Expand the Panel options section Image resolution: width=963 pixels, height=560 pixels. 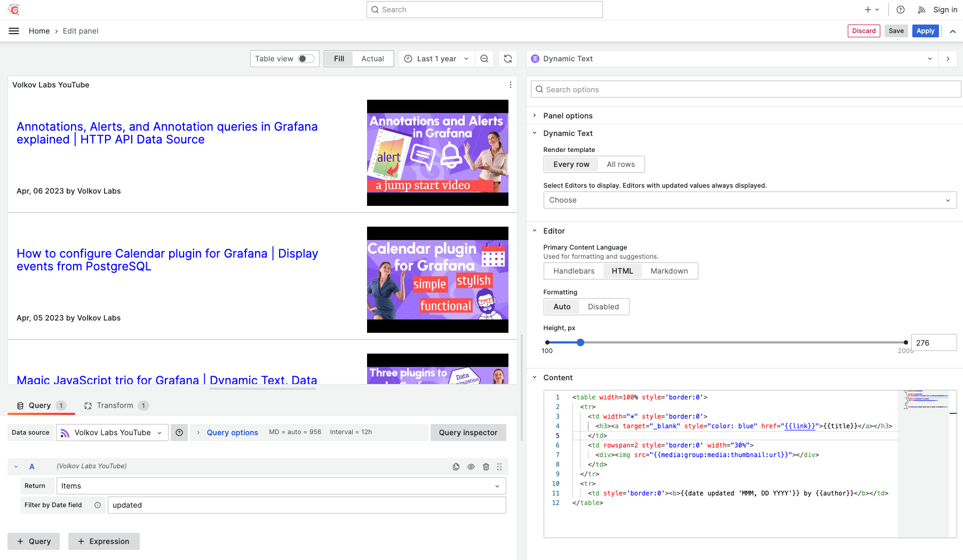click(568, 116)
